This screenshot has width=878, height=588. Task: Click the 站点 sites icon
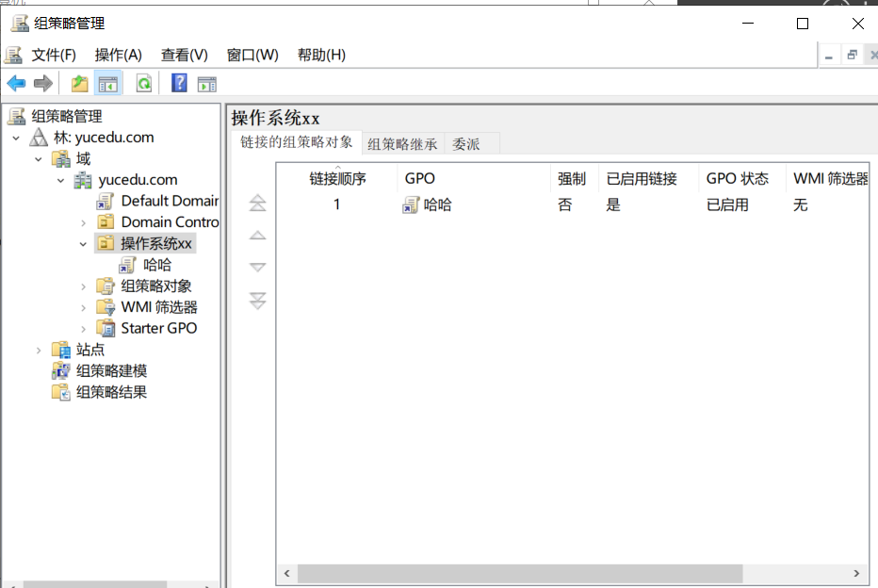click(60, 350)
